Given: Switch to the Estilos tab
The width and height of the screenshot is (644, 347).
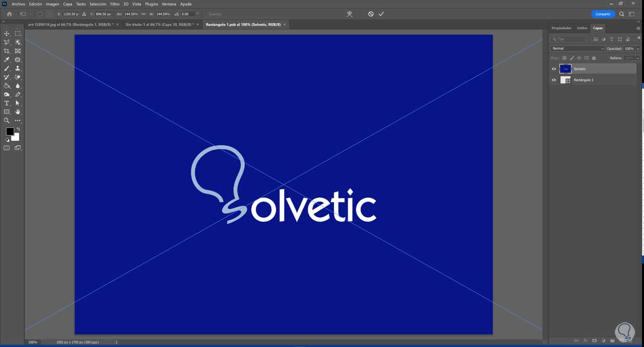Looking at the screenshot, I should 582,28.
